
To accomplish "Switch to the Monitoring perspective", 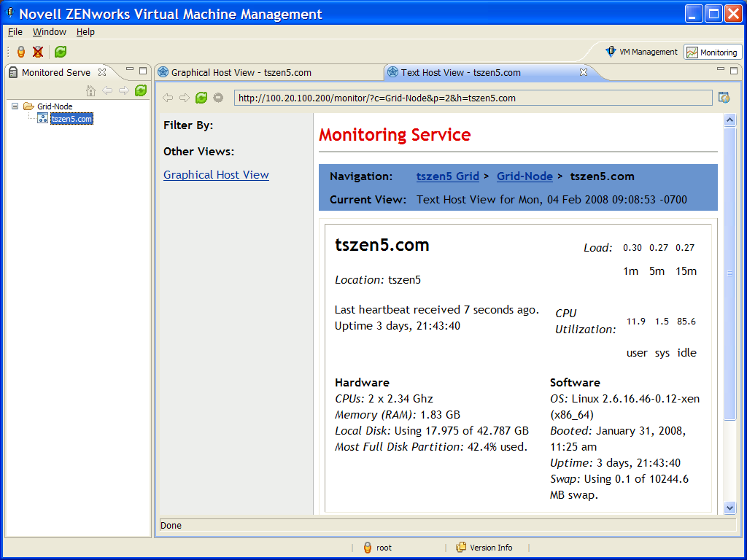I will (711, 52).
